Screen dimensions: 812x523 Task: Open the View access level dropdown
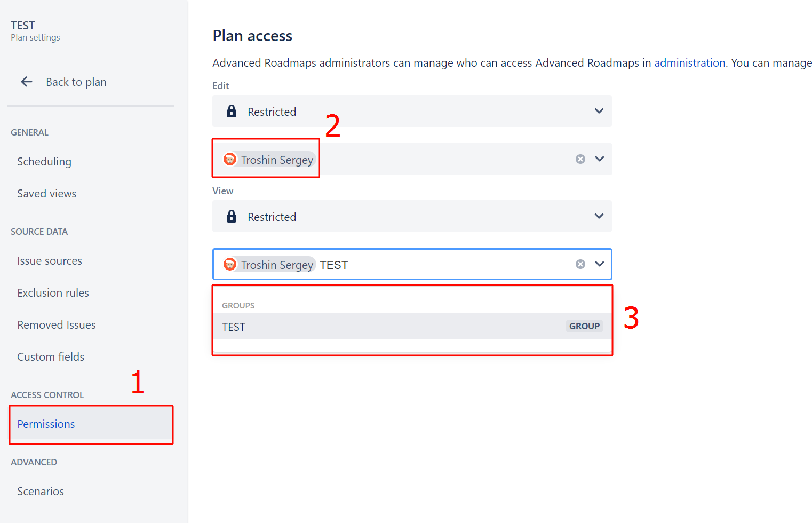tap(599, 216)
